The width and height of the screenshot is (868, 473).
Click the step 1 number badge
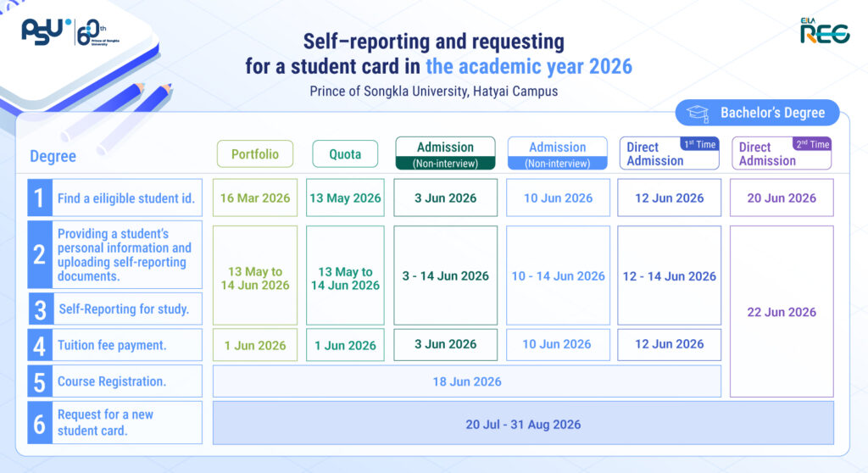[39, 198]
